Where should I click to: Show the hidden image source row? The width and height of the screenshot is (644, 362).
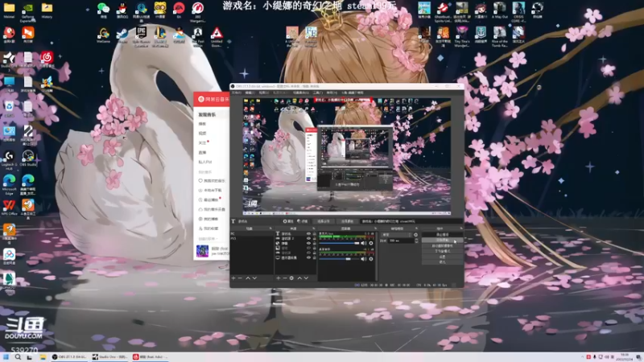tap(308, 249)
